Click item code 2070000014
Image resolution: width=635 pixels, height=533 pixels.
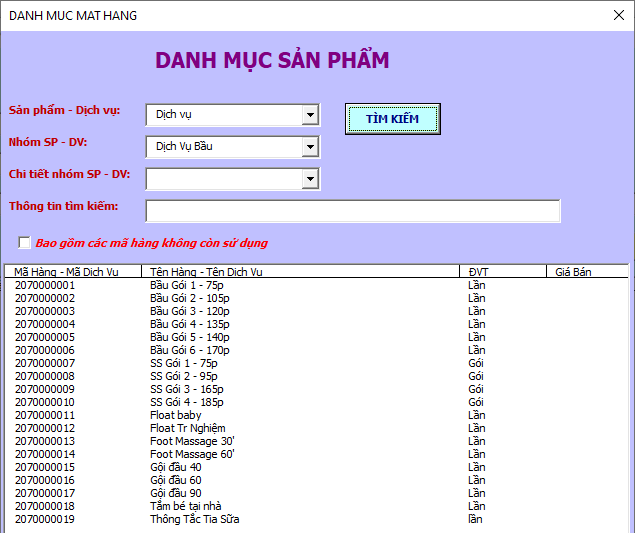pyautogui.click(x=45, y=454)
